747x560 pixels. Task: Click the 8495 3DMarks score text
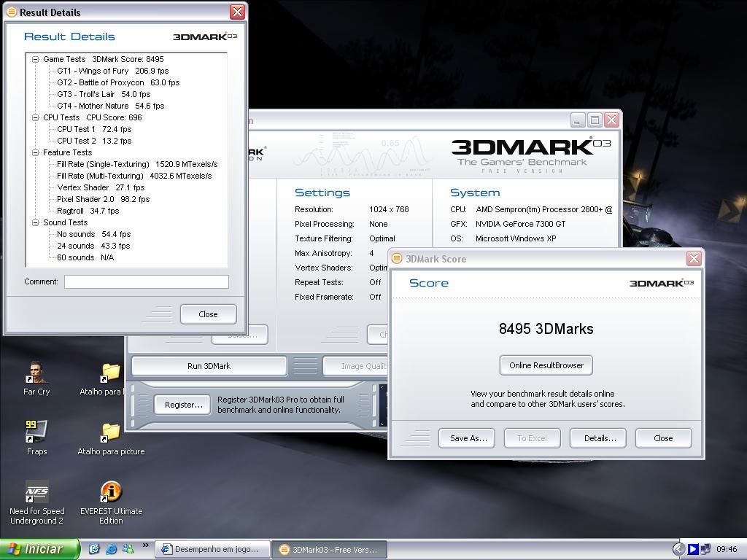546,329
